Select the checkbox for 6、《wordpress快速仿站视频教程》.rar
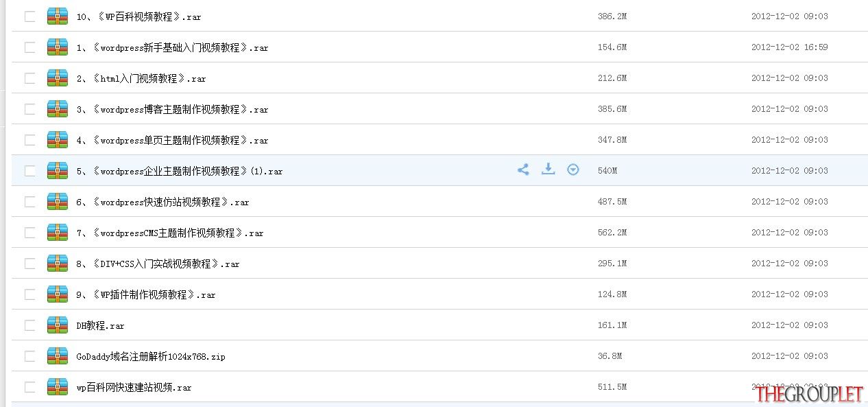Screen dimensions: 868x407 (29, 202)
